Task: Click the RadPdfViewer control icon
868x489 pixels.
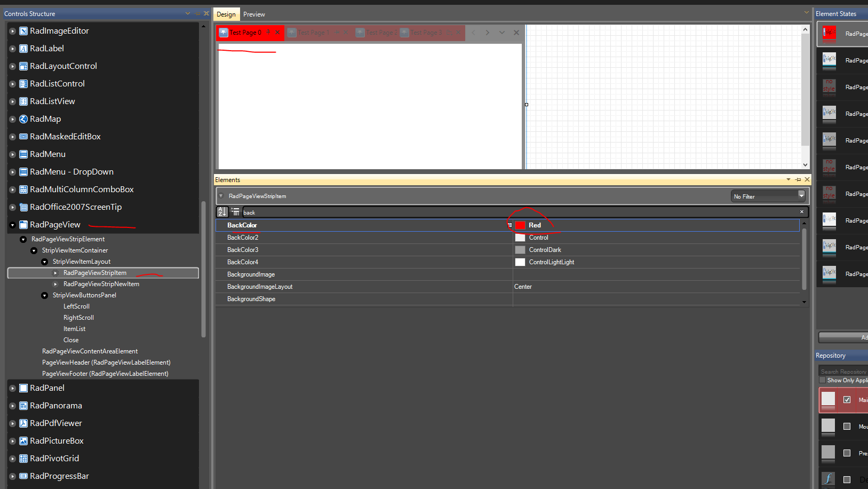Action: tap(23, 423)
